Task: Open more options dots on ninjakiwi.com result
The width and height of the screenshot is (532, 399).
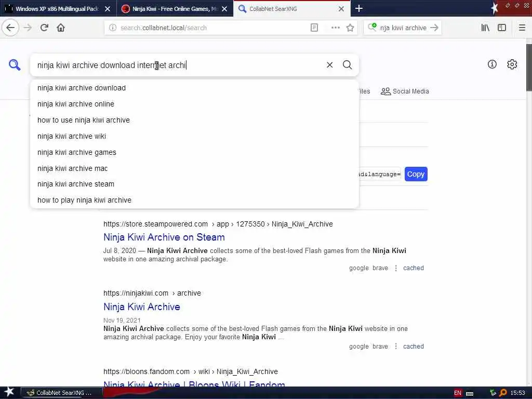Action: pyautogui.click(x=395, y=347)
